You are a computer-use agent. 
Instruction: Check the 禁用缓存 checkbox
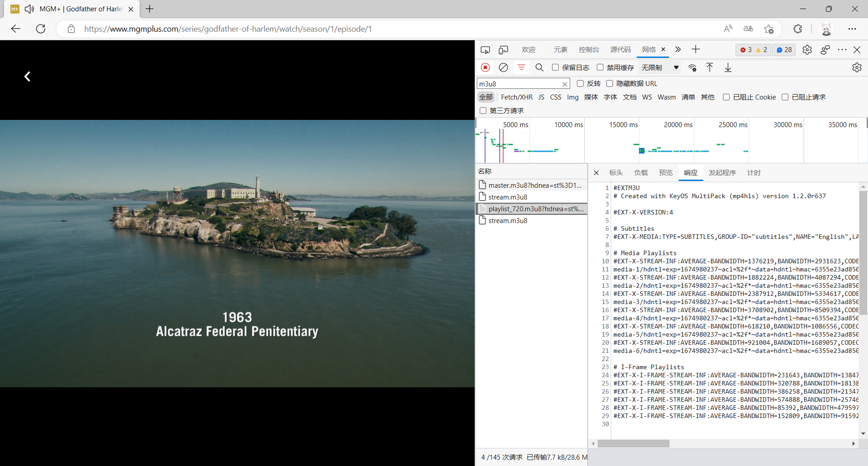coord(600,67)
